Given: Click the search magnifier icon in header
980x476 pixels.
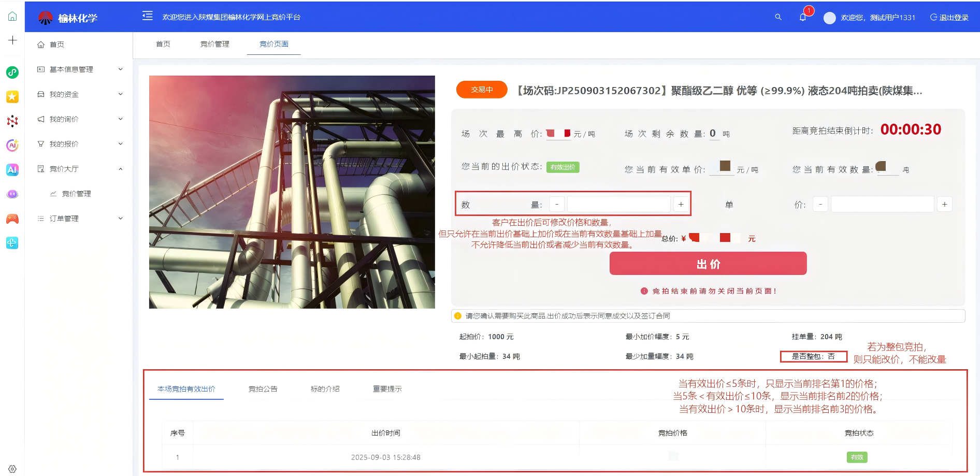Looking at the screenshot, I should click(778, 17).
